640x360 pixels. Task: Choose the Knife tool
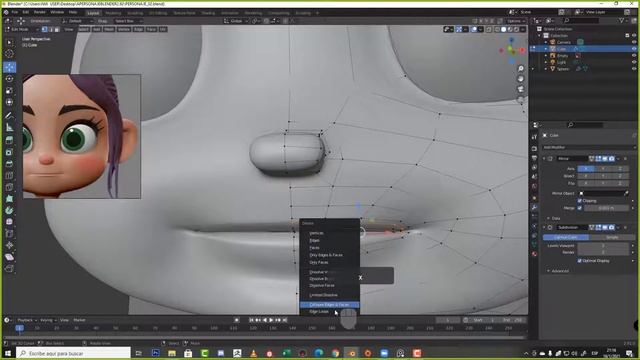click(9, 187)
